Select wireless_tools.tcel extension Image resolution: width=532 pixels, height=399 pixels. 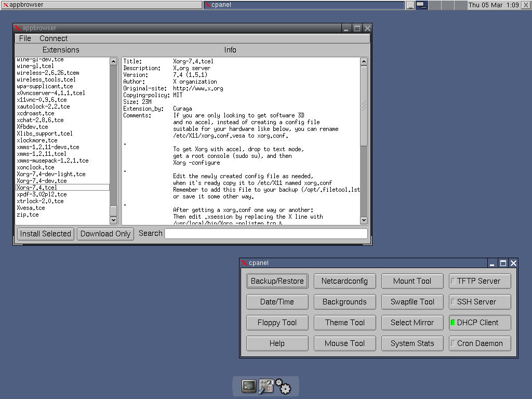63,79
